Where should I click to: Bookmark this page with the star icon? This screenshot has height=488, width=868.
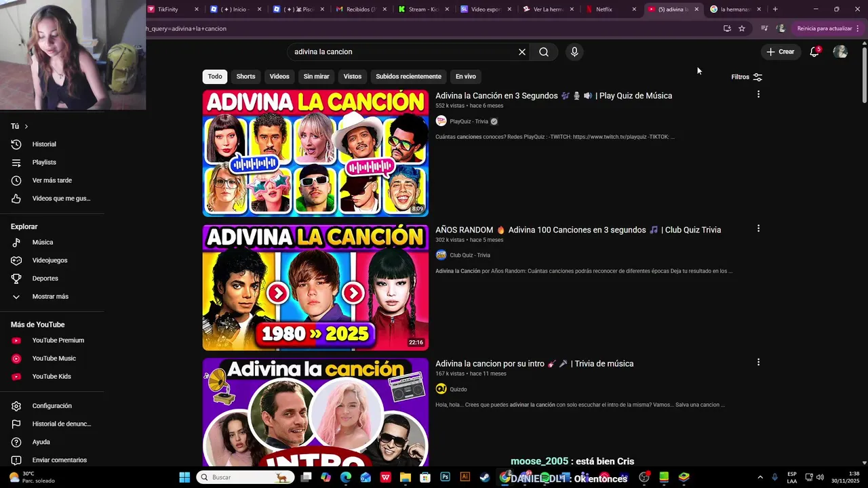742,28
